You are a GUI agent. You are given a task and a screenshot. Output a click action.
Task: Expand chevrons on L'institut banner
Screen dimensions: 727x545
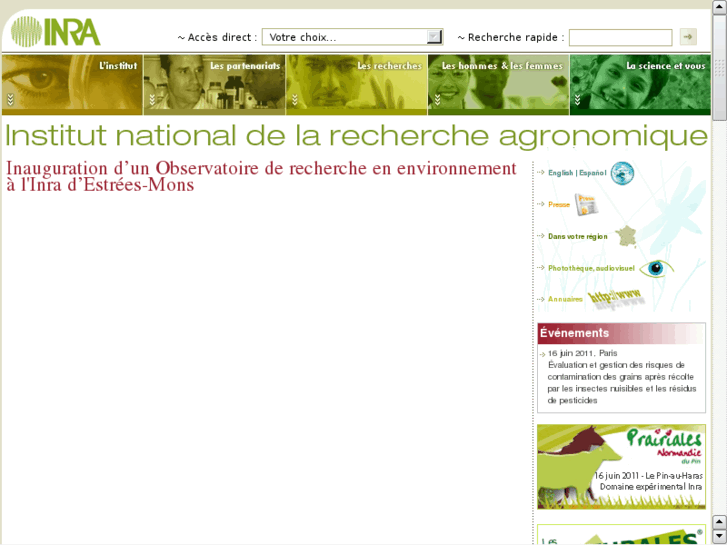tap(11, 99)
